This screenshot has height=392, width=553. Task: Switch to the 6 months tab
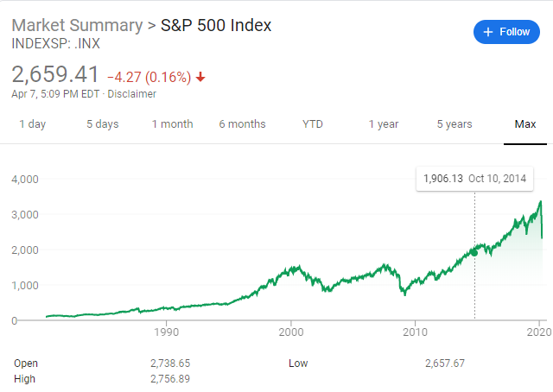click(242, 124)
